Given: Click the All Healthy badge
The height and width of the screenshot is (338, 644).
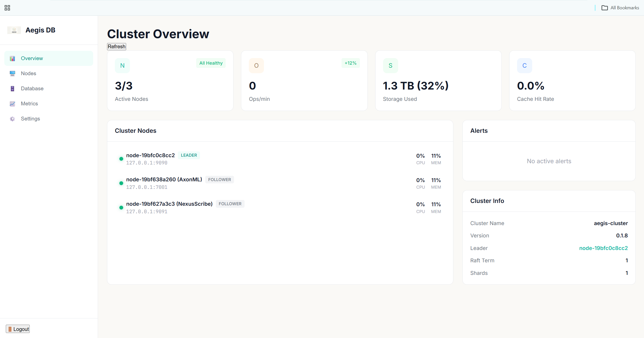Looking at the screenshot, I should coord(211,63).
